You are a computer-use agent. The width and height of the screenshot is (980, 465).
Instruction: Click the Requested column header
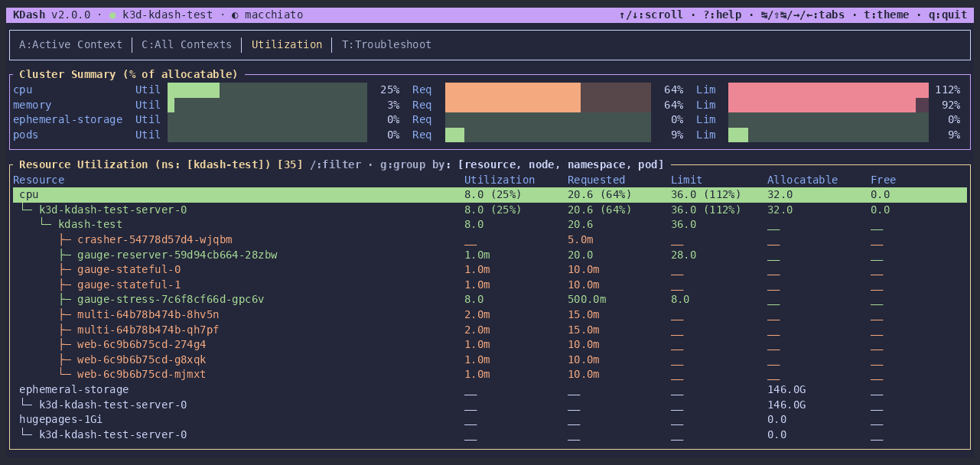[x=597, y=180]
